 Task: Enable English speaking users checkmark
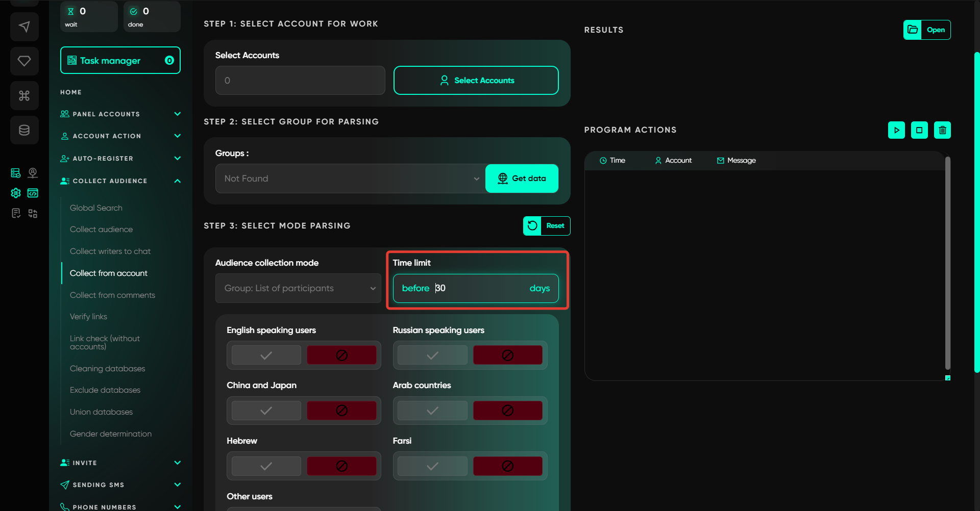pyautogui.click(x=266, y=355)
